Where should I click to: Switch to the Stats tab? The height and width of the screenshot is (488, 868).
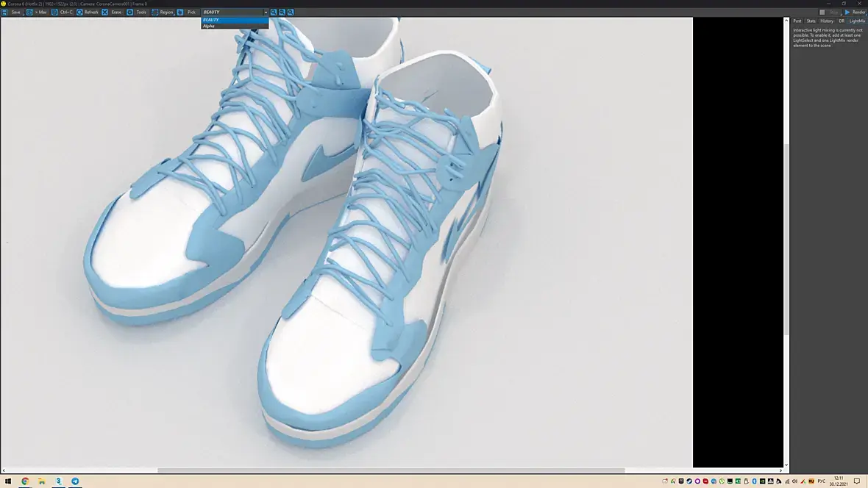coord(811,21)
